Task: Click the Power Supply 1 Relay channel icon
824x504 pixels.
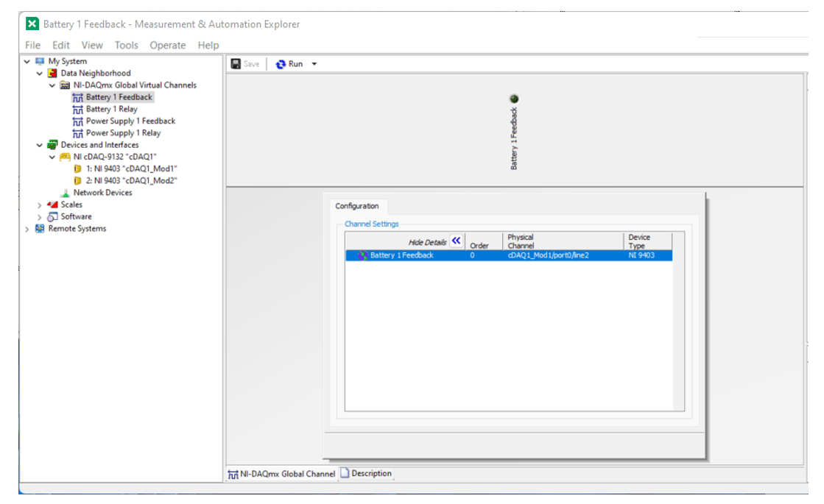Action: (78, 133)
